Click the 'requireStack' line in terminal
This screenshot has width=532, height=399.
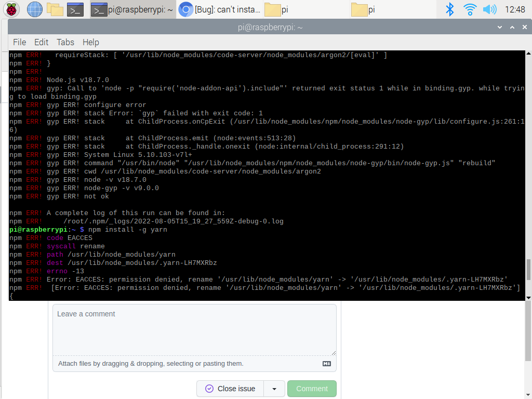(221, 55)
